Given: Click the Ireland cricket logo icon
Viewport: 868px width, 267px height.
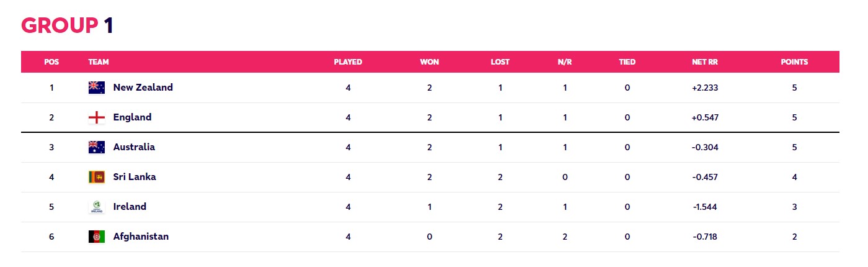Looking at the screenshot, I should pyautogui.click(x=97, y=207).
